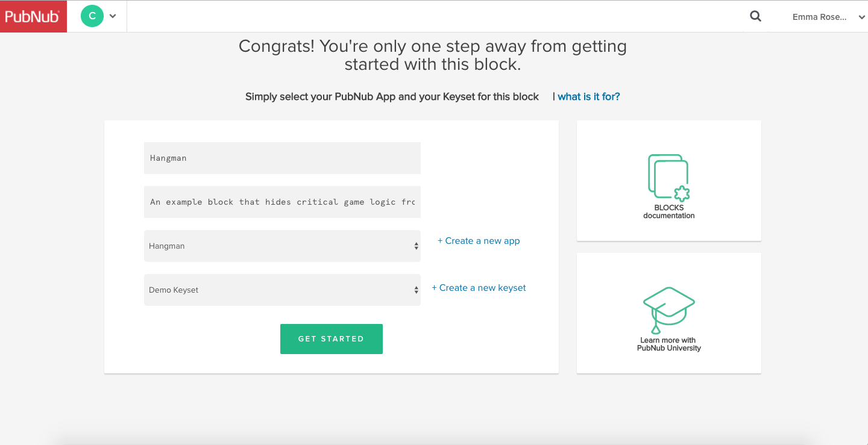Click the "what is it for?" link

click(x=588, y=96)
